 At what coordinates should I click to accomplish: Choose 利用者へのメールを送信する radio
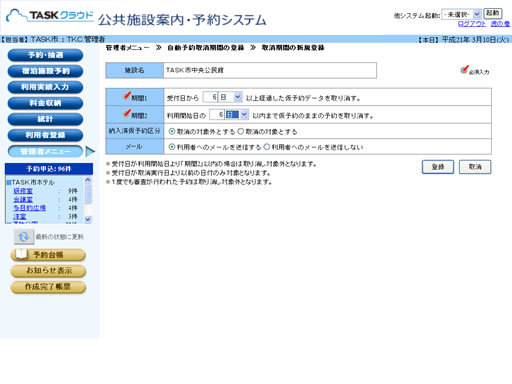[172, 147]
